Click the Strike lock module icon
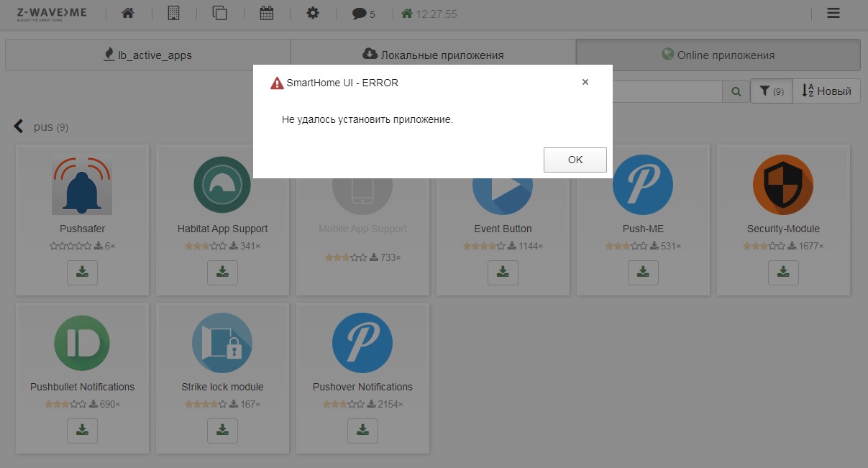The image size is (868, 468). 222,344
